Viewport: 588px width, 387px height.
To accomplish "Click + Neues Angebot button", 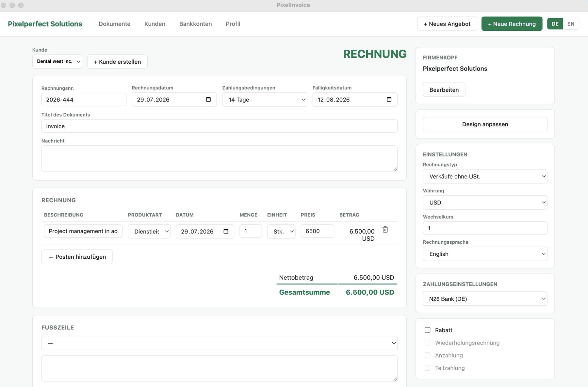I will coord(447,24).
